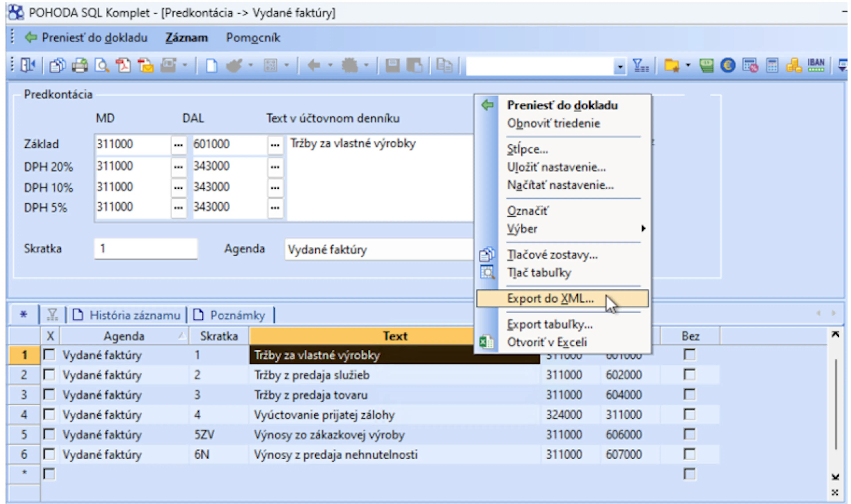Expand the Výber submenu arrow
This screenshot has height=504, width=851.
(643, 228)
